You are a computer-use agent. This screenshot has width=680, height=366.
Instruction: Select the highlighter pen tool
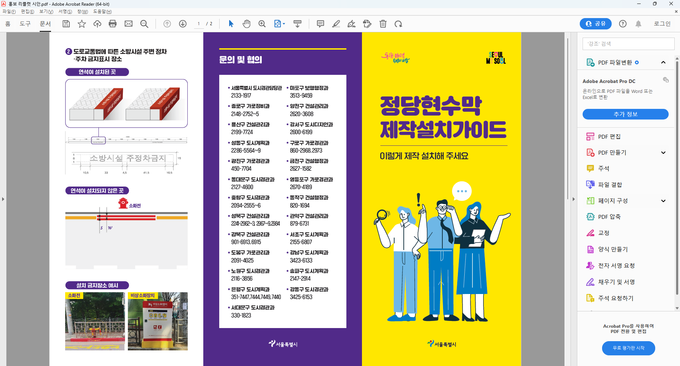point(336,24)
